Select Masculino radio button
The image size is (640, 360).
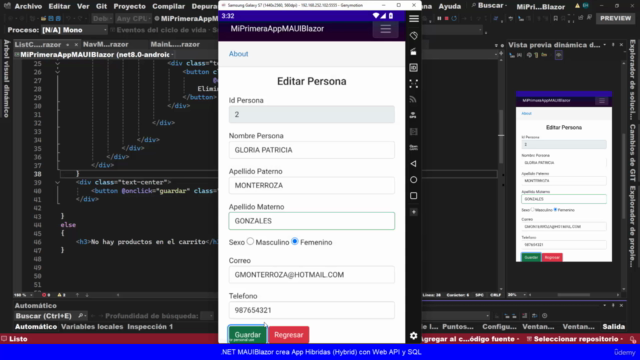click(250, 242)
